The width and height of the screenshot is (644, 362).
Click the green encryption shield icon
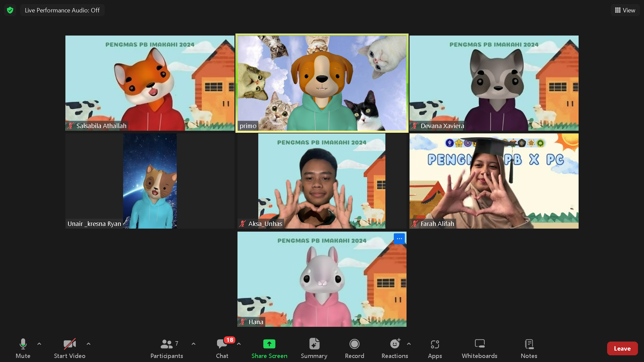point(10,10)
